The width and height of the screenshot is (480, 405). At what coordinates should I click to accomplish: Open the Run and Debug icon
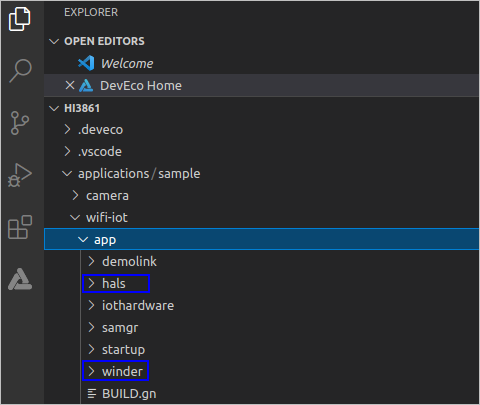click(20, 175)
